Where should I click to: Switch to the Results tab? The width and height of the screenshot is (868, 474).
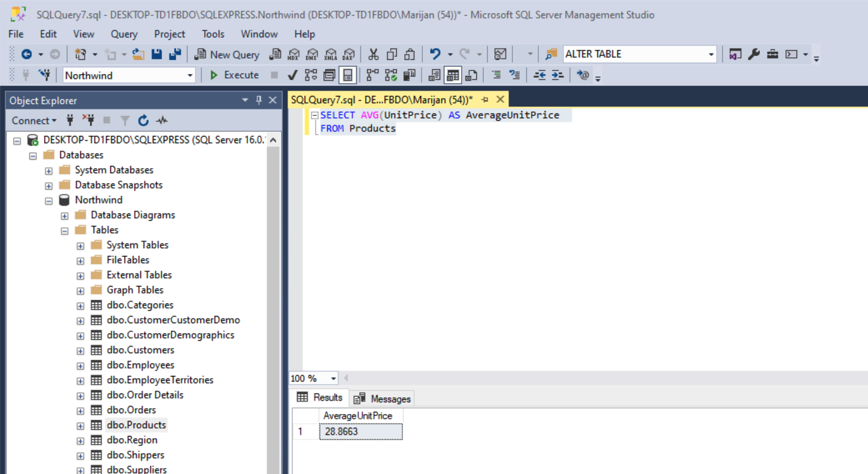point(320,397)
